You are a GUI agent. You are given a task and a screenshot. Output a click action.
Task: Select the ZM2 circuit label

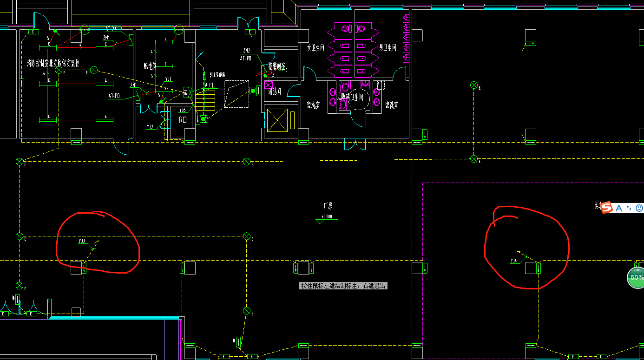coord(247,51)
